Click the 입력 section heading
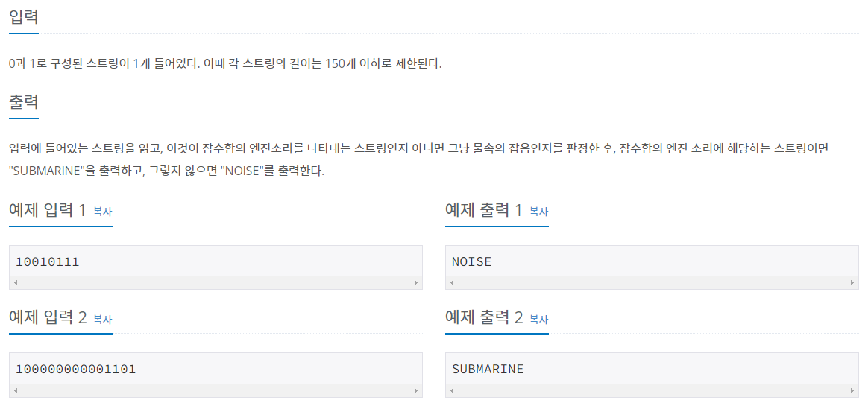The image size is (868, 409). pyautogui.click(x=23, y=16)
